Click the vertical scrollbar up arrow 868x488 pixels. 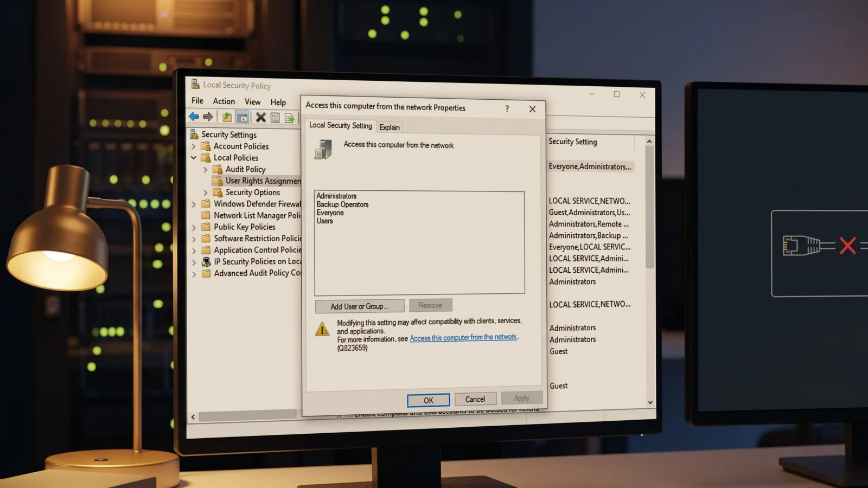click(x=649, y=142)
